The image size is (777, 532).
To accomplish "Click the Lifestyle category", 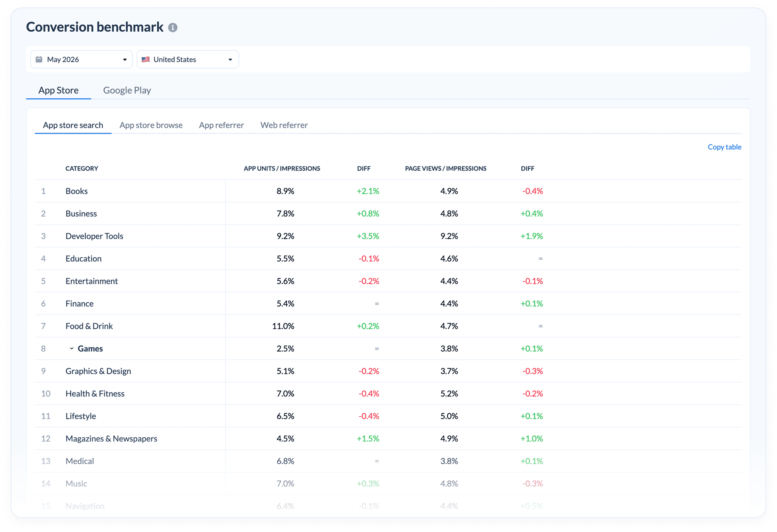I will (81, 416).
